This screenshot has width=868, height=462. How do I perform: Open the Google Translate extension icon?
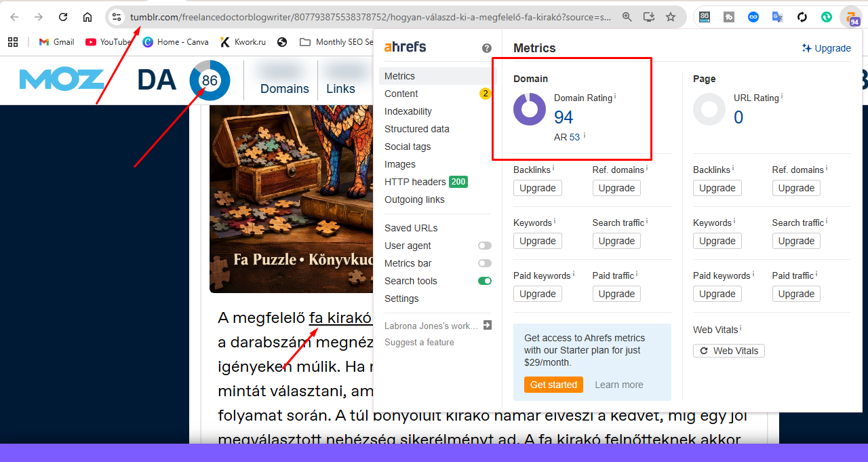click(777, 17)
